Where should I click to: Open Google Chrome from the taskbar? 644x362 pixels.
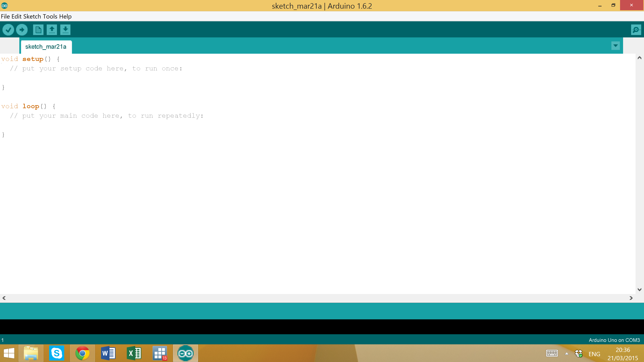(83, 353)
